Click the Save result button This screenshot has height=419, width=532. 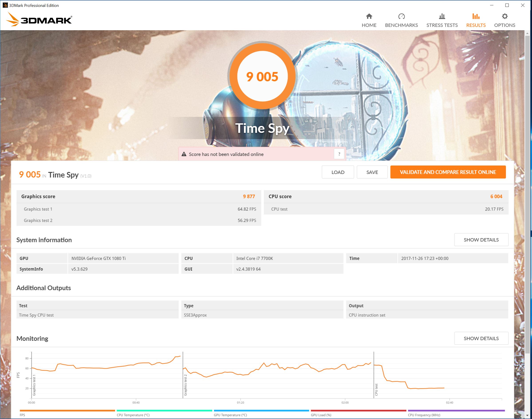tap(372, 172)
